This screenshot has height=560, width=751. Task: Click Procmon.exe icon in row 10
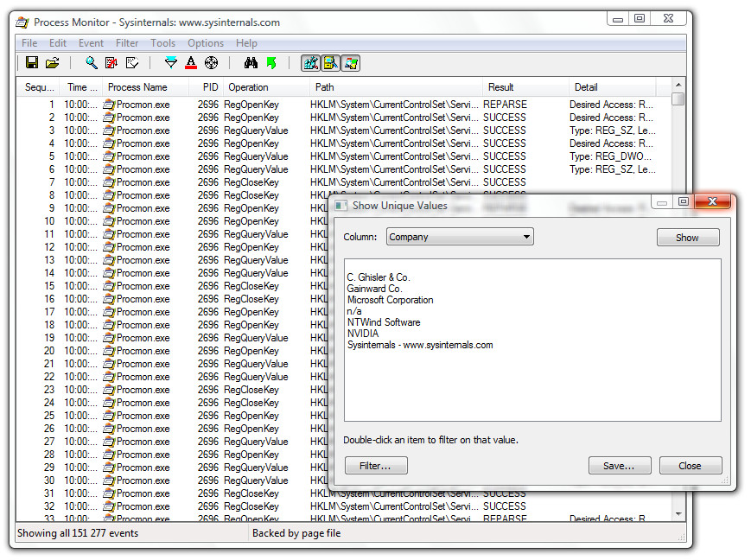109,221
